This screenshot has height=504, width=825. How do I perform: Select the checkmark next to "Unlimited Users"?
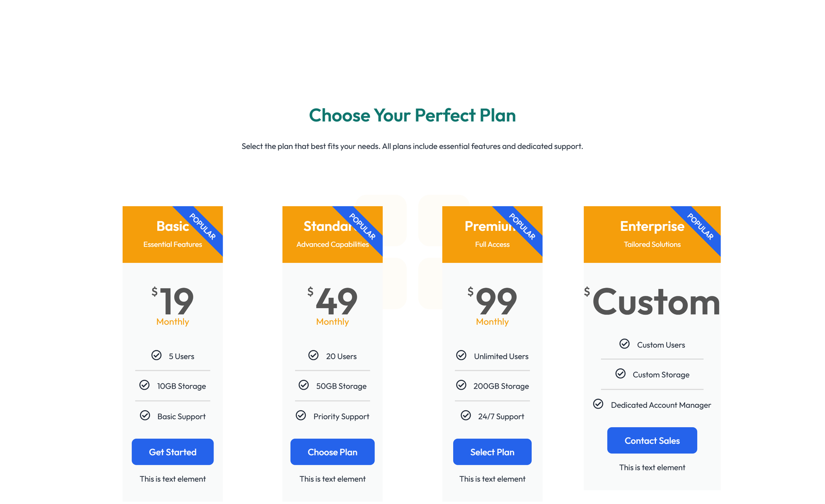point(461,356)
